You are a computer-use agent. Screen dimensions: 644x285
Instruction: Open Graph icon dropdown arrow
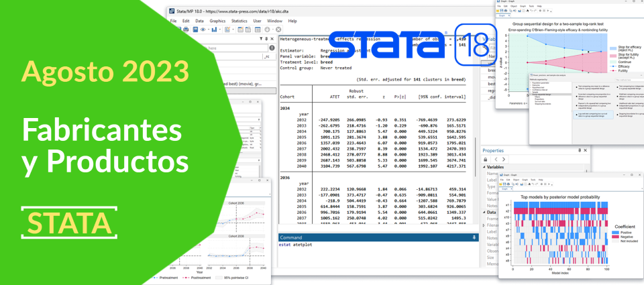(220, 29)
